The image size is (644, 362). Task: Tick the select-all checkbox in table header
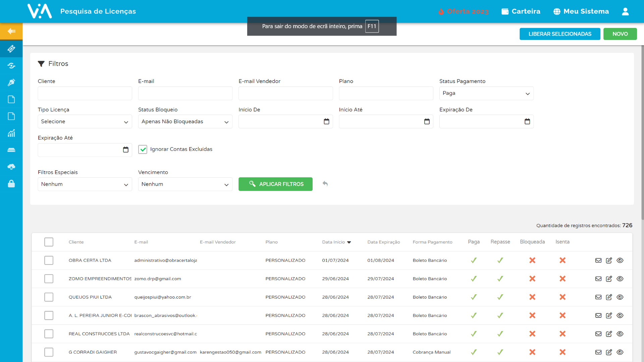tap(49, 242)
